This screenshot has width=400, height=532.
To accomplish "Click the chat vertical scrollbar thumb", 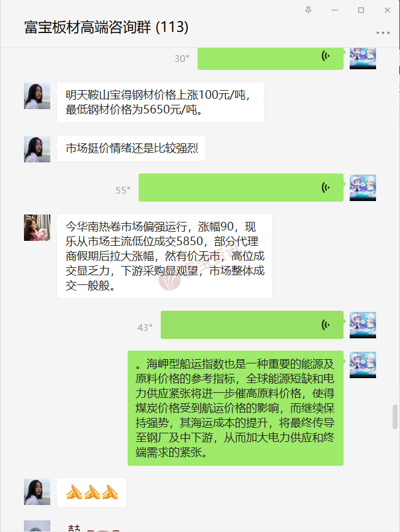I will [x=395, y=417].
